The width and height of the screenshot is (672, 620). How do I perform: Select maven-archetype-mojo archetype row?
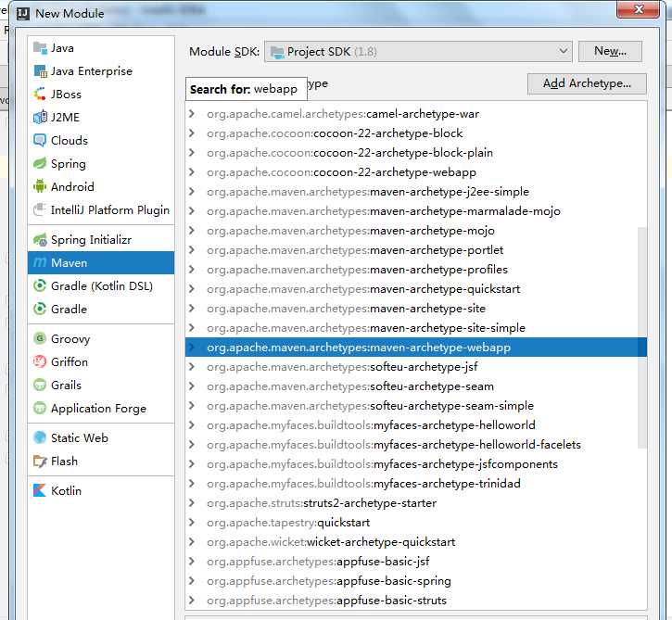[416, 231]
